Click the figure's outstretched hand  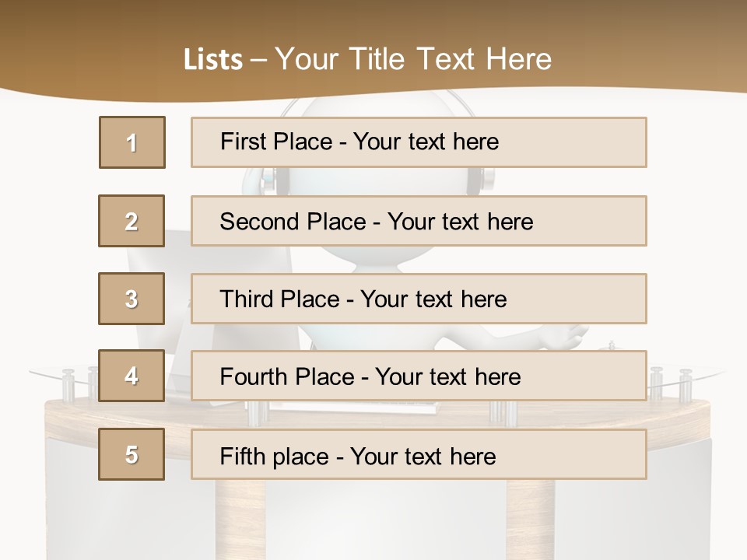[566, 336]
